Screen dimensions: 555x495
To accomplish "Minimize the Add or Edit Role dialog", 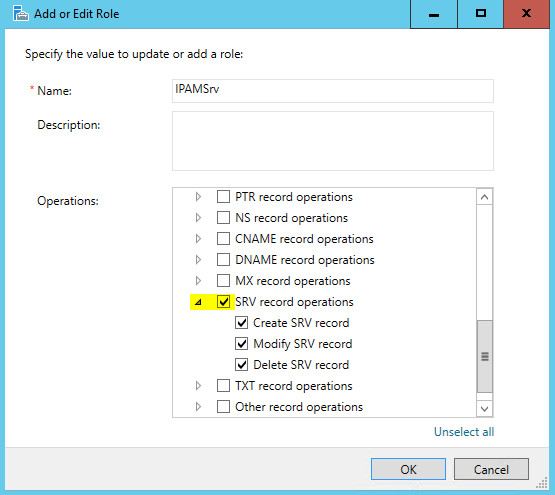I will tap(434, 14).
